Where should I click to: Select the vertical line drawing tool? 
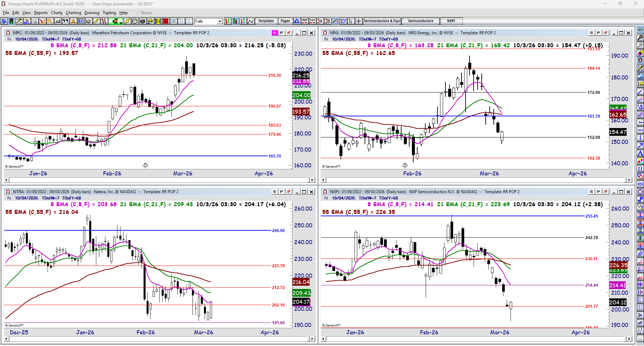tap(640, 137)
